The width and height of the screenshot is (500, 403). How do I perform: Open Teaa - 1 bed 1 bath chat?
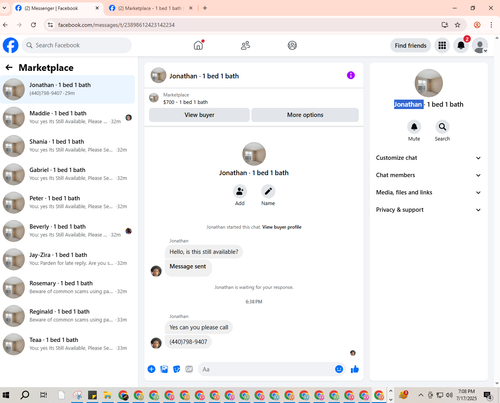point(67,344)
